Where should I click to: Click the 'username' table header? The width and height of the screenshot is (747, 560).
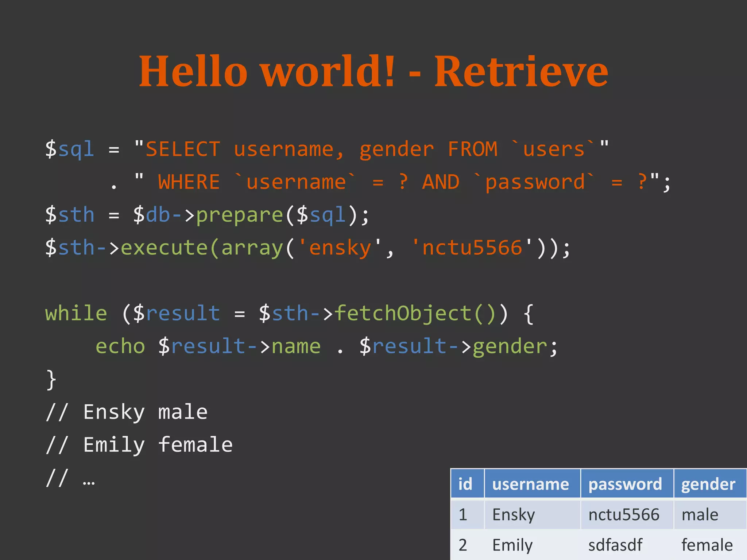pos(532,484)
